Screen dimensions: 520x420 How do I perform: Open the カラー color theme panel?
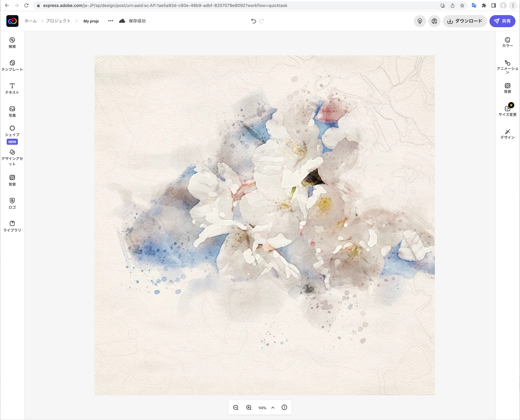coord(507,42)
